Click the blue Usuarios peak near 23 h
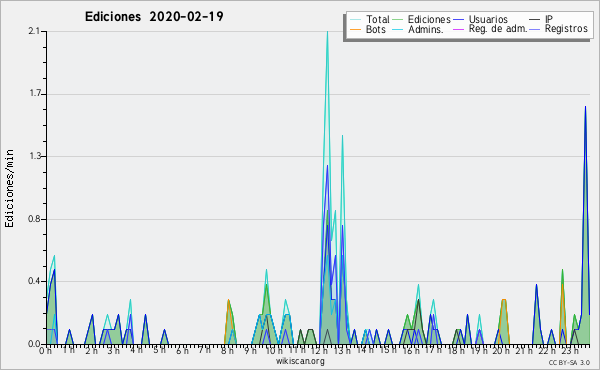This screenshot has height=370, width=600. 585,108
